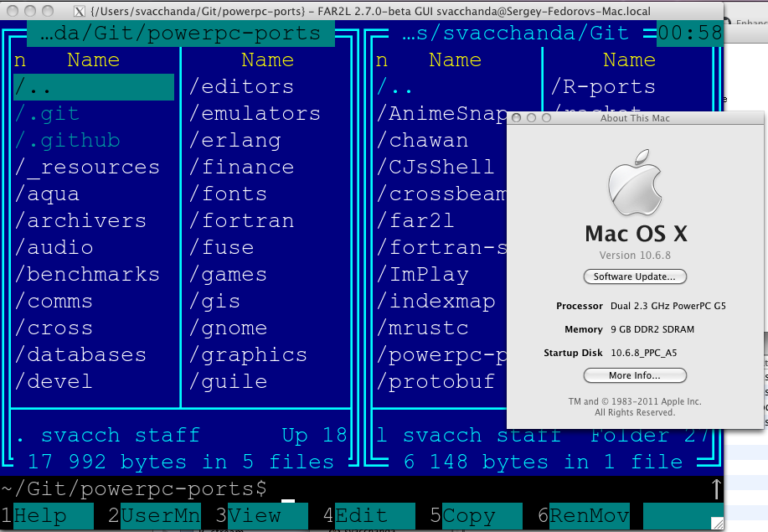This screenshot has width=768, height=532.
Task: Select the /.. parent entry in left panel
Action: (94, 87)
